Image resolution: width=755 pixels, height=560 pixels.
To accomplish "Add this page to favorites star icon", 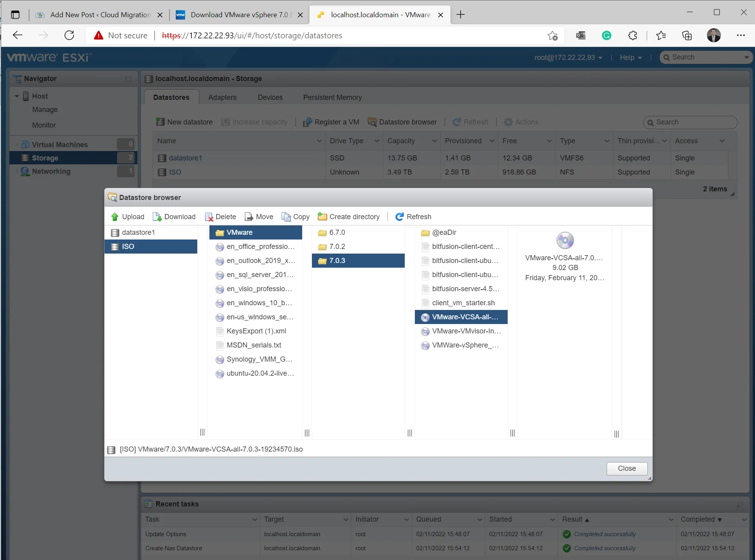I will click(x=553, y=36).
